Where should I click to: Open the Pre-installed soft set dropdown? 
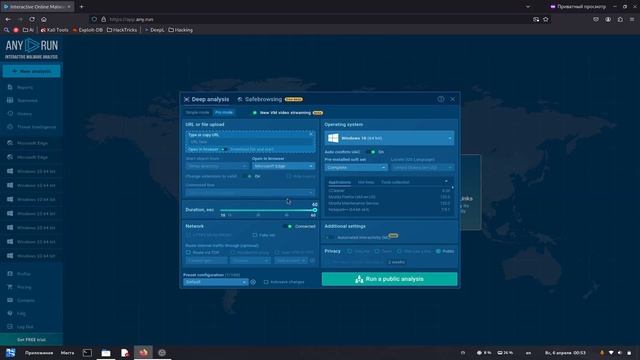[x=356, y=167]
